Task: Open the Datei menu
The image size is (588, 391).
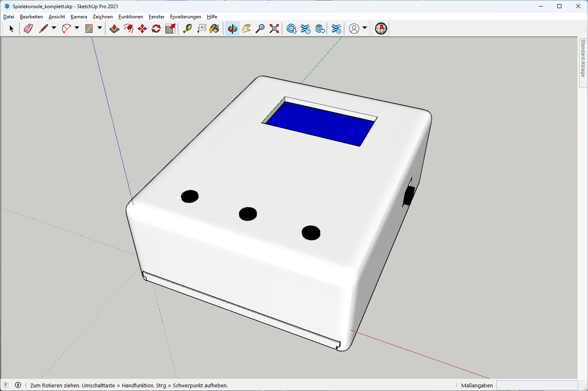Action: pyautogui.click(x=9, y=17)
